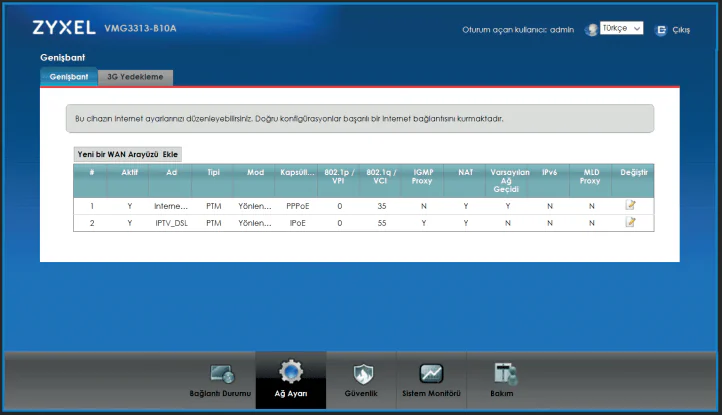The image size is (723, 415).
Task: Open the Türkçe language dropdown
Action: tap(620, 29)
